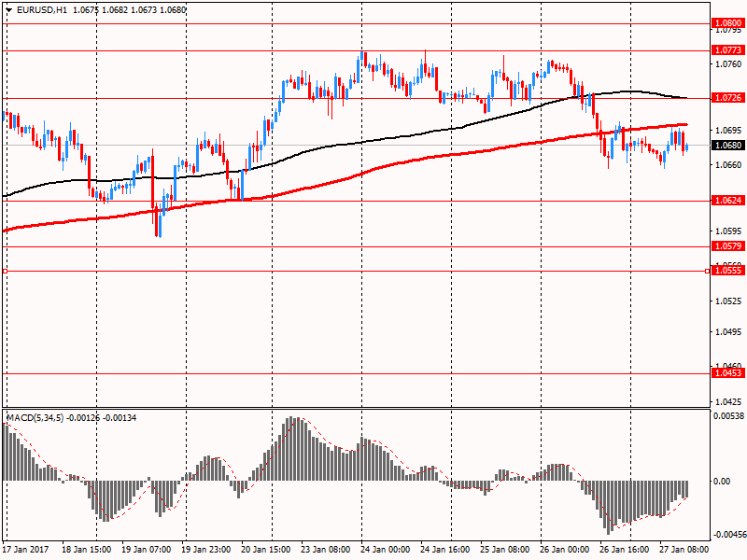Click the right handle of 1.0555 line

(707, 271)
